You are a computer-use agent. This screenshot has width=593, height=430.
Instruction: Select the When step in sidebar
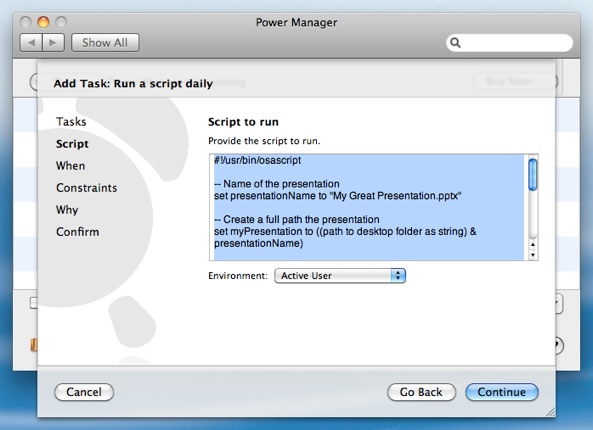70,166
